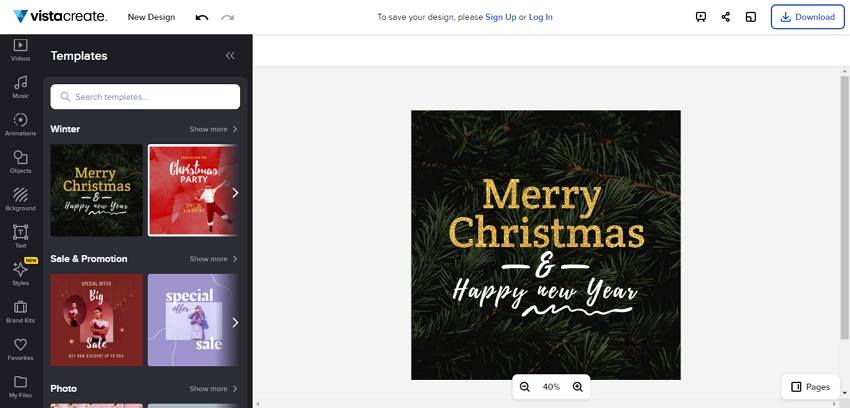Show next Winter templates with arrow

coord(235,192)
